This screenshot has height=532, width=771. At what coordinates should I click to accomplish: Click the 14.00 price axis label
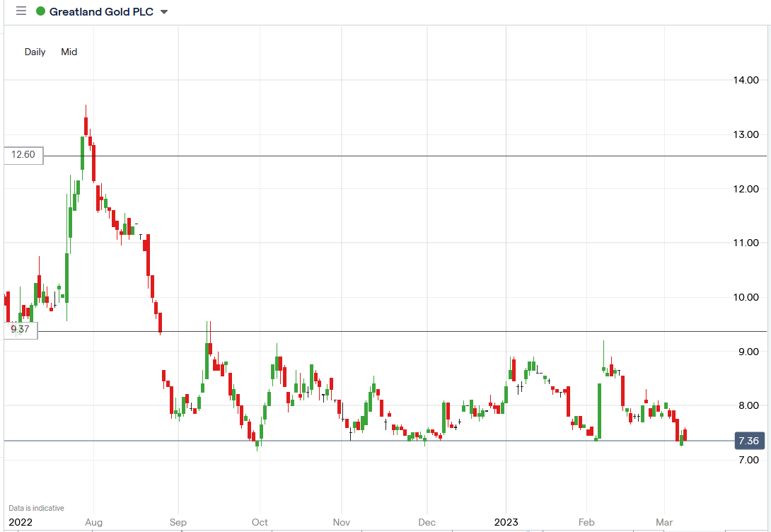click(x=746, y=80)
